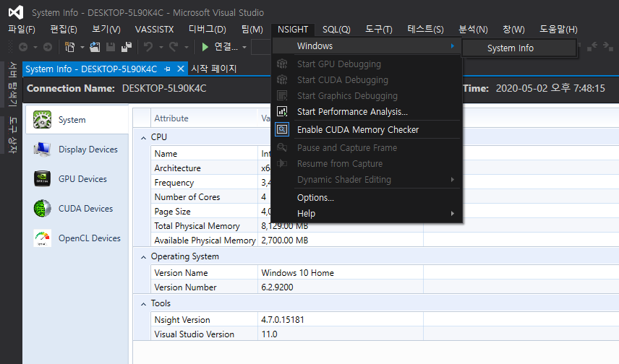Click the Start Graphics Debugging icon
The image size is (619, 364).
tap(282, 95)
